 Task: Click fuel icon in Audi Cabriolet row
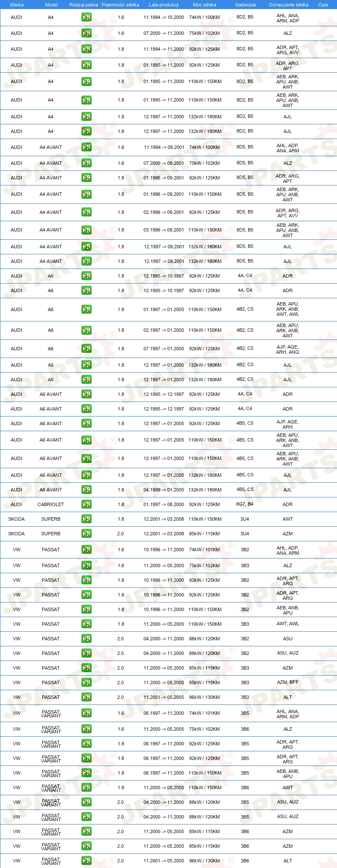(86, 504)
